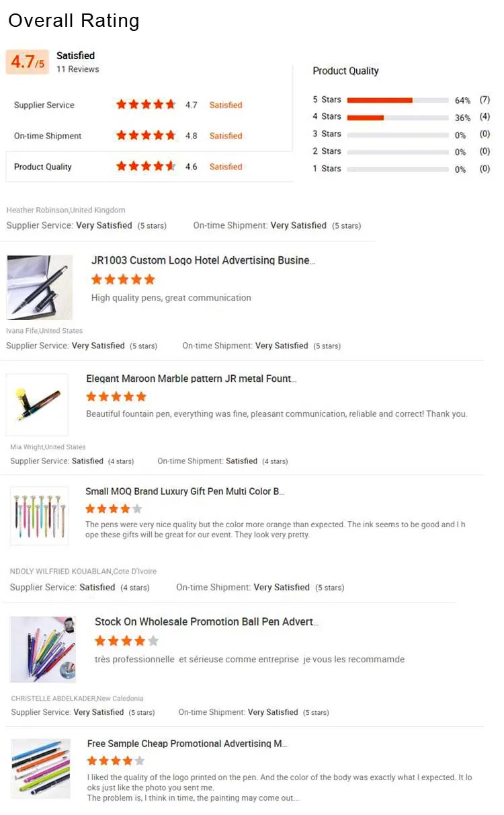Image resolution: width=504 pixels, height=815 pixels.
Task: Open Free Sample Cheap Promotional Advertising link
Action: pyautogui.click(x=187, y=744)
